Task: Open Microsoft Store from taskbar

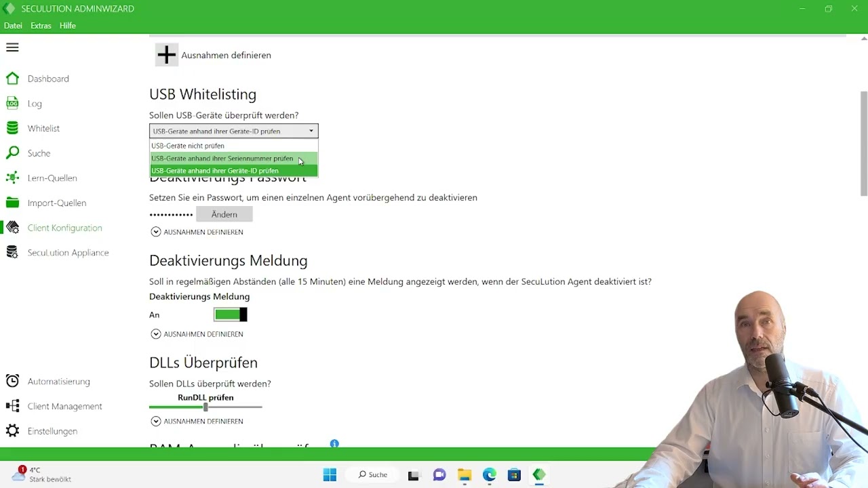Action: [x=514, y=475]
